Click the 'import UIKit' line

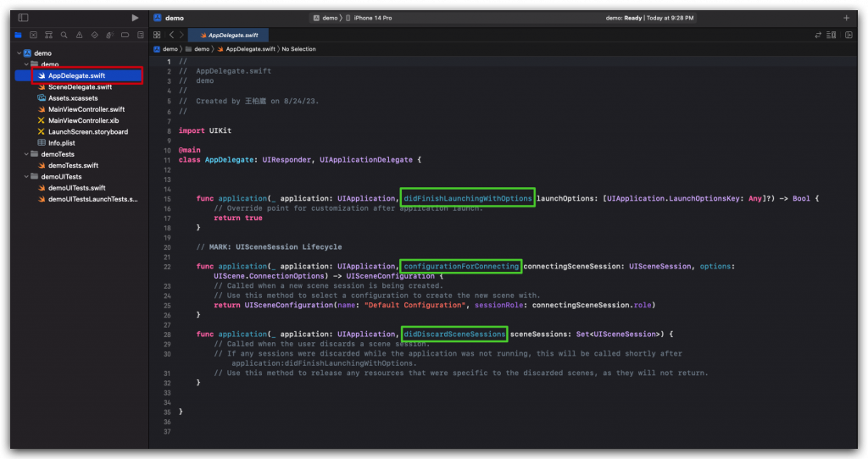pos(205,130)
